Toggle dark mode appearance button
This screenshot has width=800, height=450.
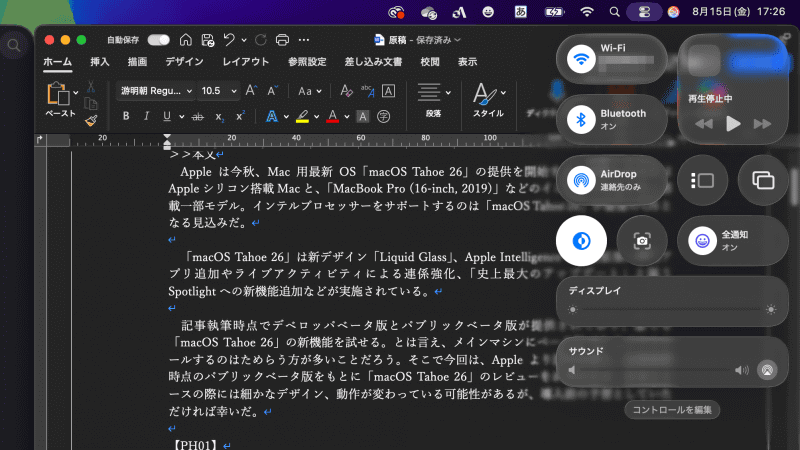pyautogui.click(x=581, y=241)
